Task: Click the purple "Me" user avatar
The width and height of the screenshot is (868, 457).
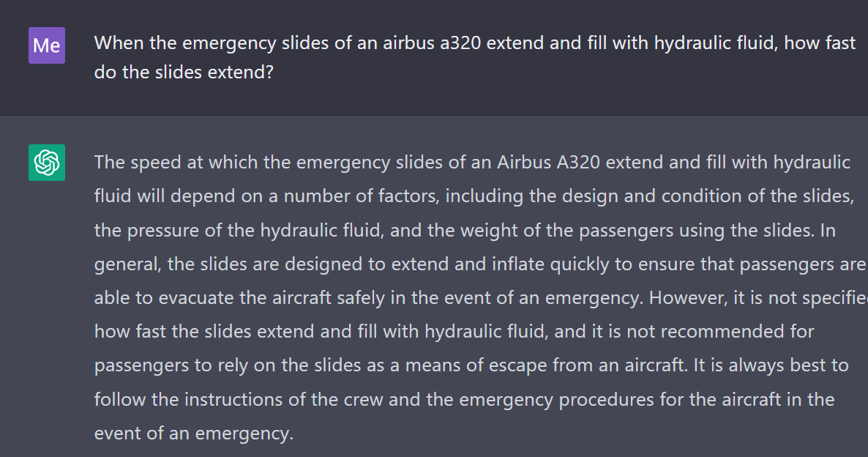Action: pos(47,45)
